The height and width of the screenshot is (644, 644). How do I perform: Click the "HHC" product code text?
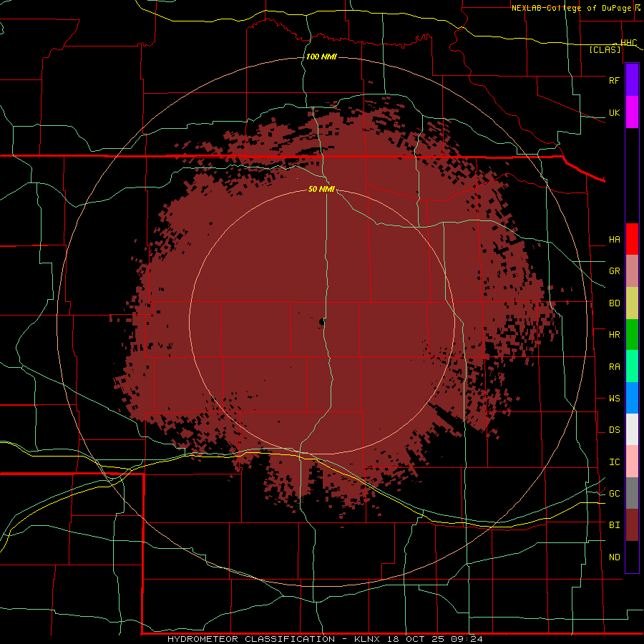(x=629, y=43)
